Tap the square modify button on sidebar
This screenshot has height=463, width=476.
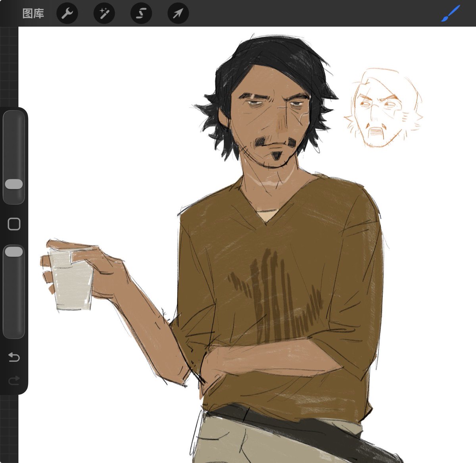pos(14,224)
